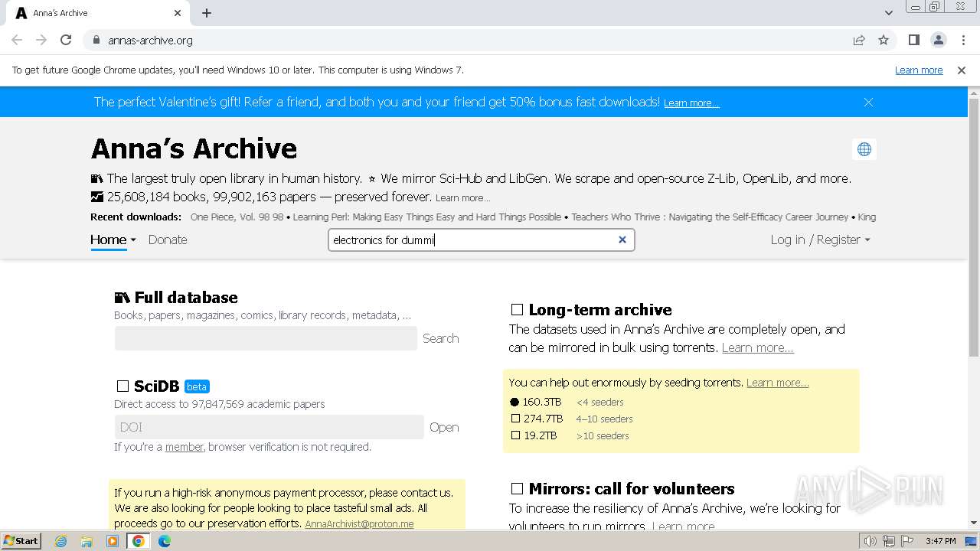Open the media player taskbar icon
This screenshot has width=980, height=551.
(x=113, y=541)
